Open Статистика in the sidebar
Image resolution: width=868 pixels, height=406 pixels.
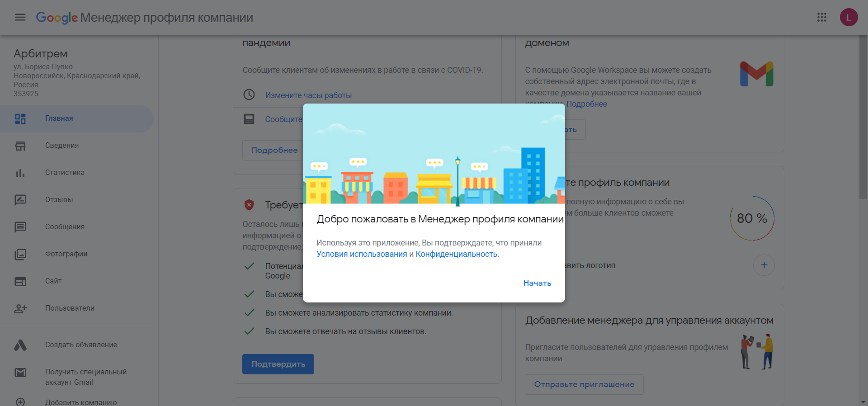tap(77, 173)
